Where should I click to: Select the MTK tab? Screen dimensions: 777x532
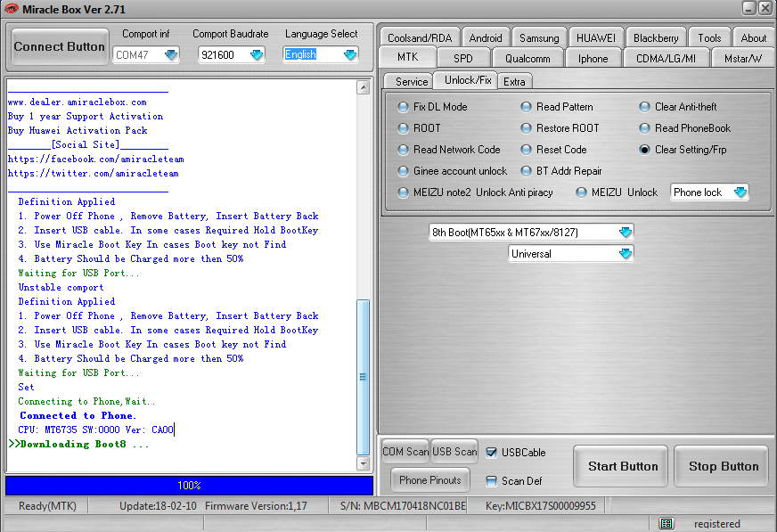tap(408, 57)
